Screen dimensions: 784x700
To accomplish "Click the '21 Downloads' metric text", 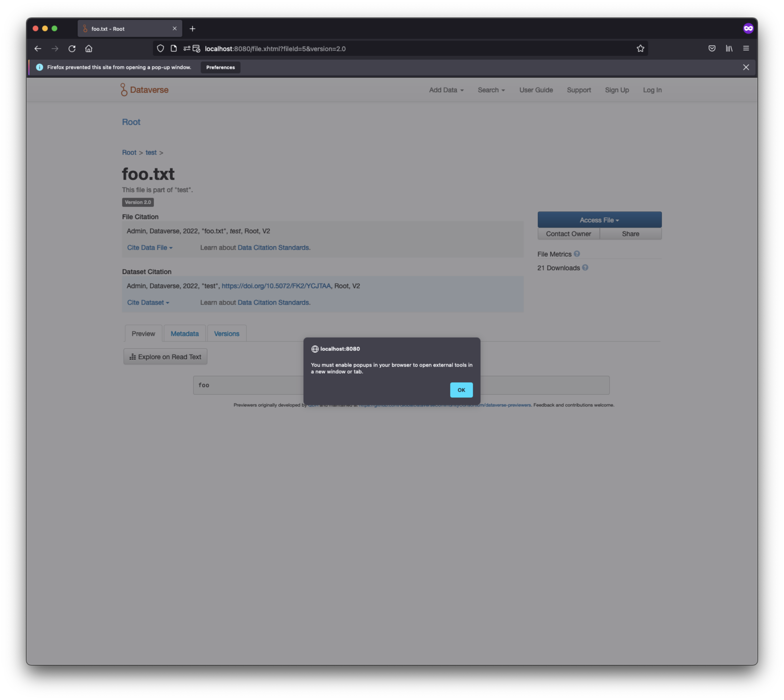I will (x=559, y=268).
